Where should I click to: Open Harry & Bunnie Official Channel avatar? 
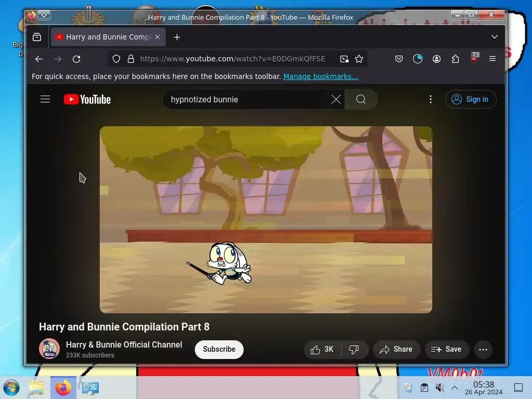49,349
